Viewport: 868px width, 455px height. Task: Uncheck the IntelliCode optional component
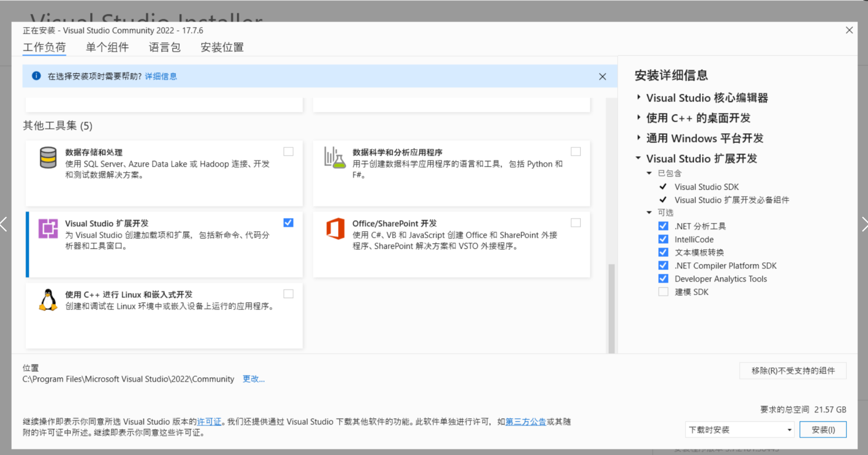click(x=663, y=239)
